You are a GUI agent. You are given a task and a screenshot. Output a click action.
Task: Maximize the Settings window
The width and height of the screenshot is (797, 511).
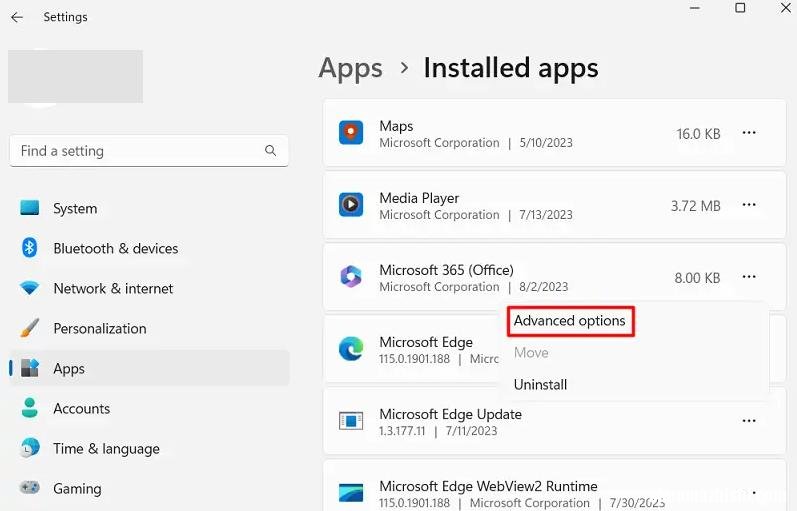click(x=740, y=8)
